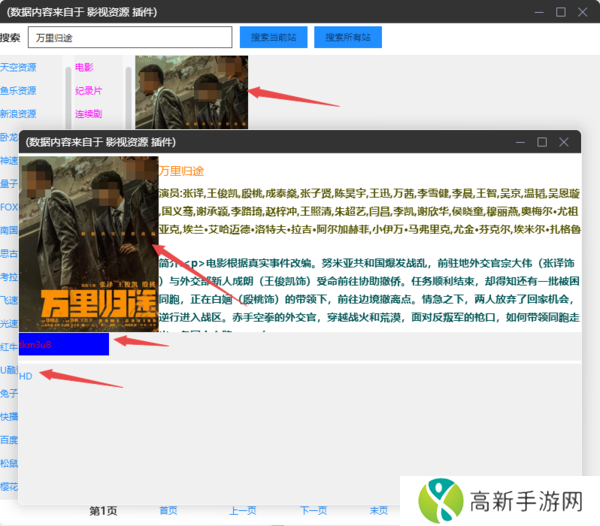Open the 纪录片 category
Viewport: 600px width, 526px height.
(x=88, y=91)
